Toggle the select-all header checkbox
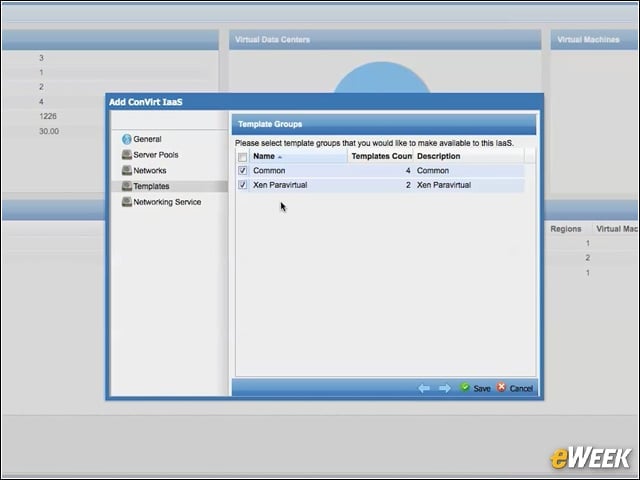640x480 pixels. click(x=242, y=157)
